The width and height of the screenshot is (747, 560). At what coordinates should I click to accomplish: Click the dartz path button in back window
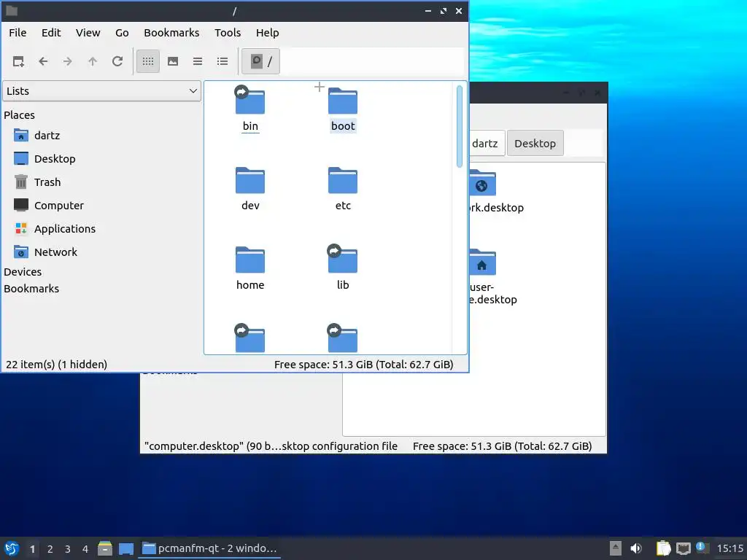[485, 144]
